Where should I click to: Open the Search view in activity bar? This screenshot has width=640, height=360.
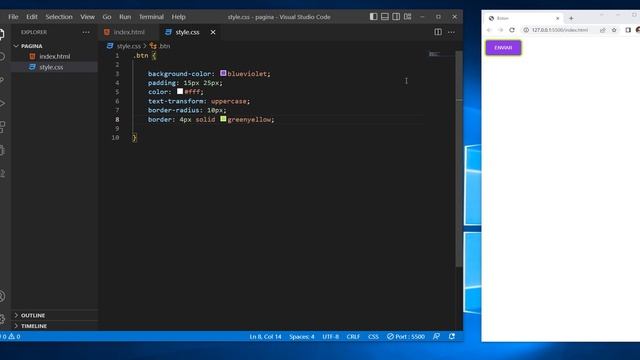(x=2, y=57)
